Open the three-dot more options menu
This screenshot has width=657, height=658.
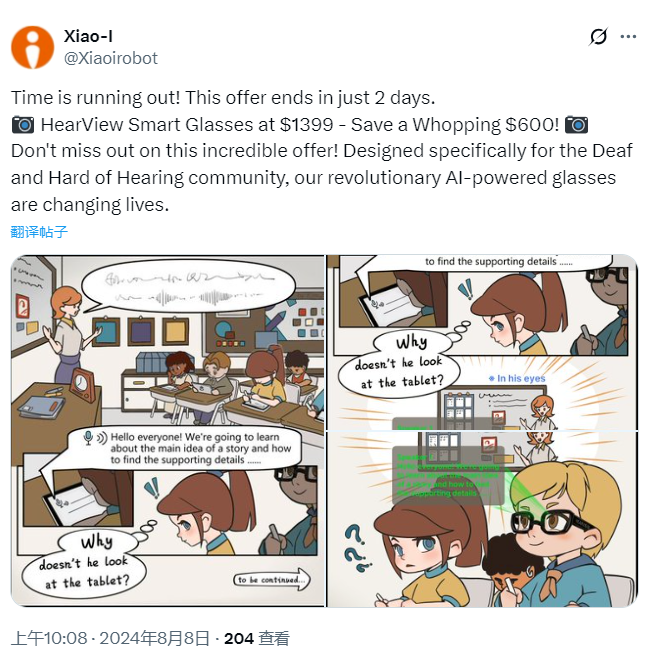tap(628, 37)
